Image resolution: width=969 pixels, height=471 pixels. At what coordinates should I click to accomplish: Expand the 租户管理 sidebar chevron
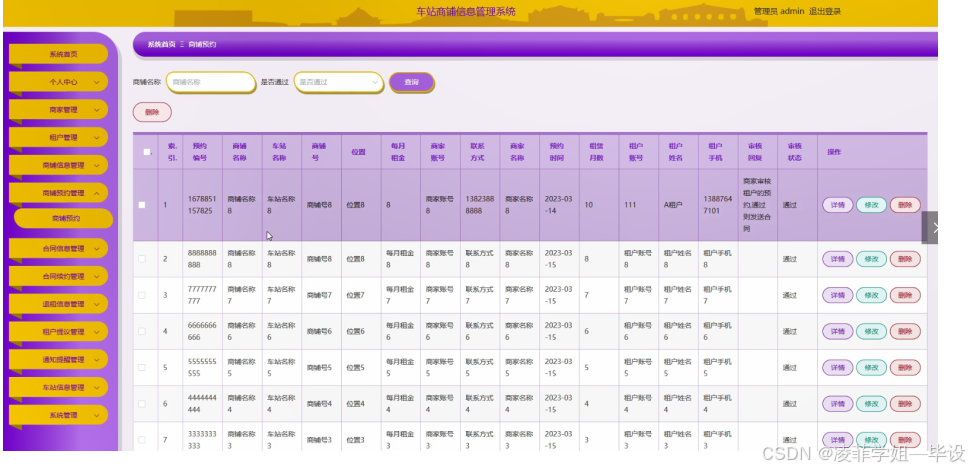tap(96, 137)
